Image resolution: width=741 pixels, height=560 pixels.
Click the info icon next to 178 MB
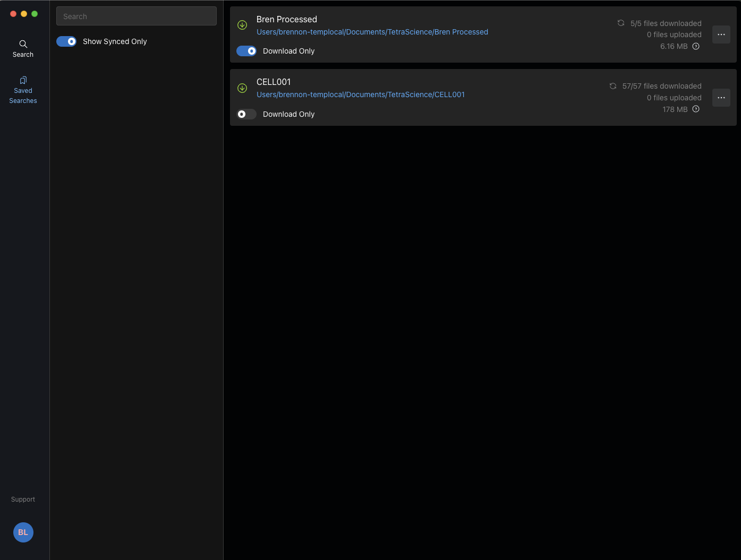[696, 109]
